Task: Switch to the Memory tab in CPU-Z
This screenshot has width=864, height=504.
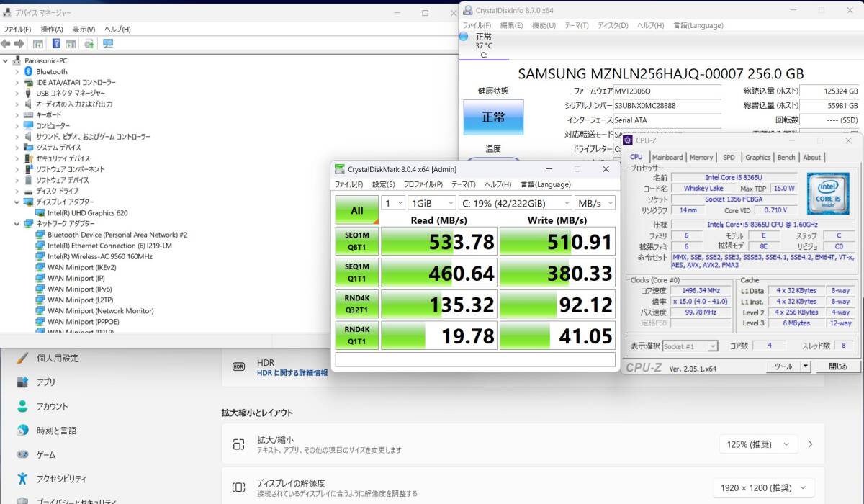Action: (701, 157)
